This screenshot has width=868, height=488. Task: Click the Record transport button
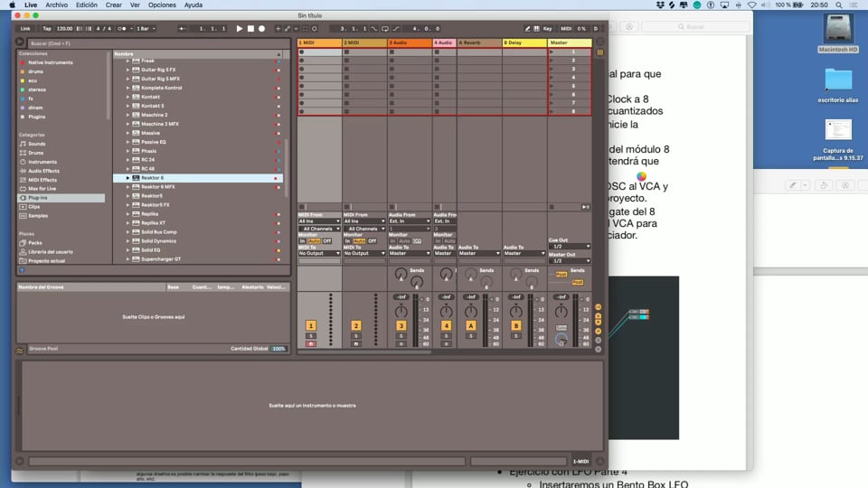tap(262, 28)
